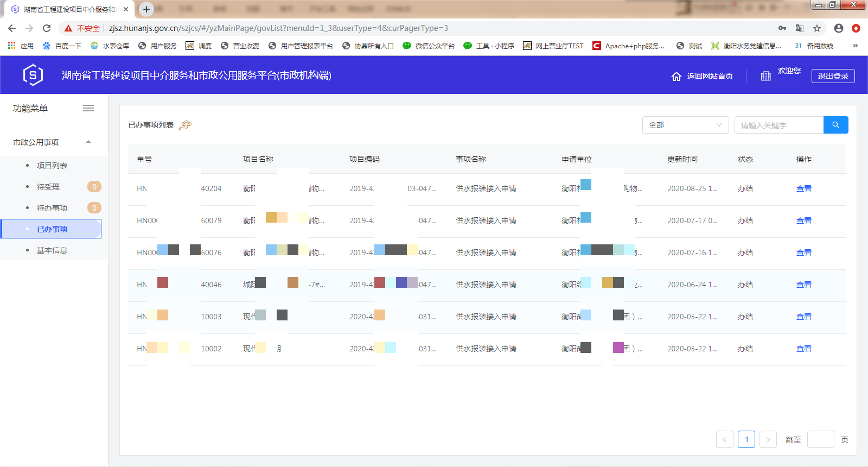Reload the page with browser refresh icon
Viewport: 868px width, 467px height.
click(x=47, y=28)
